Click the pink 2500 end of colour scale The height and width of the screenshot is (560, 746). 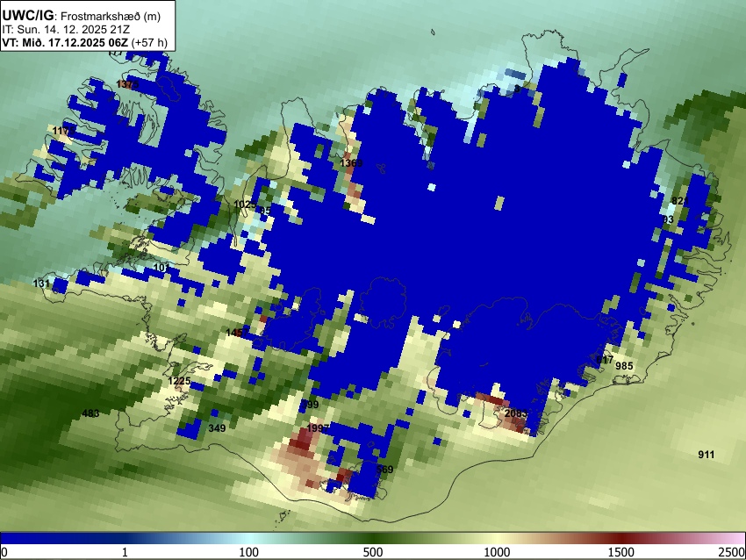point(735,538)
